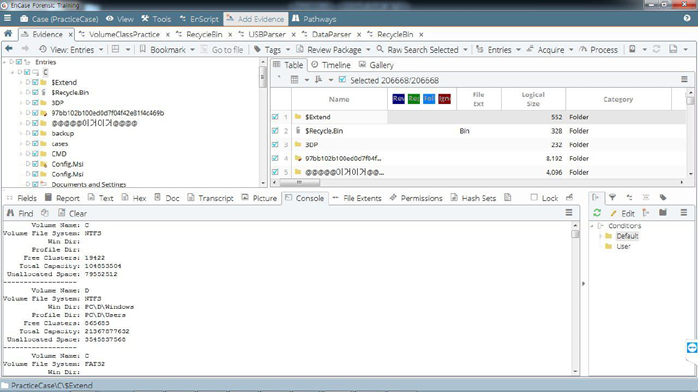The image size is (698, 392).
Task: Click the tag icon in Conditions pane tabs
Action: 663,197
